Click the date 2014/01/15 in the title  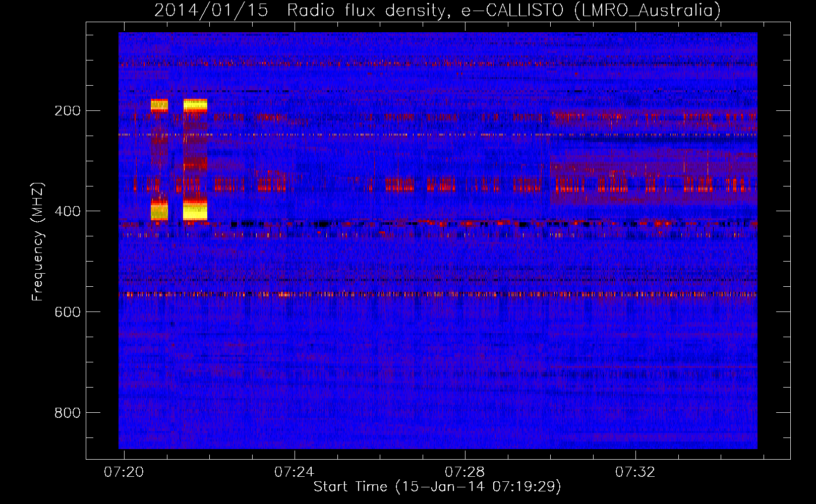[211, 10]
